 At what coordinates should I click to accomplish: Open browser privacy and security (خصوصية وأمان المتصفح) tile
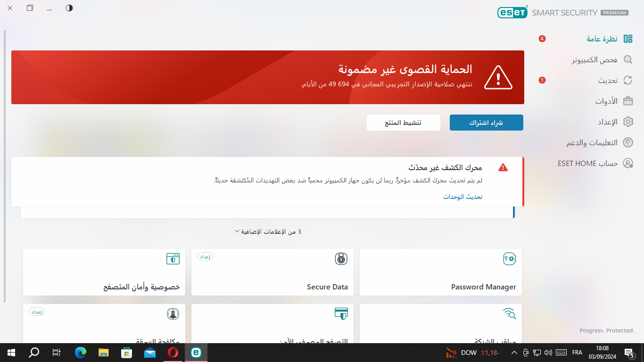104,272
